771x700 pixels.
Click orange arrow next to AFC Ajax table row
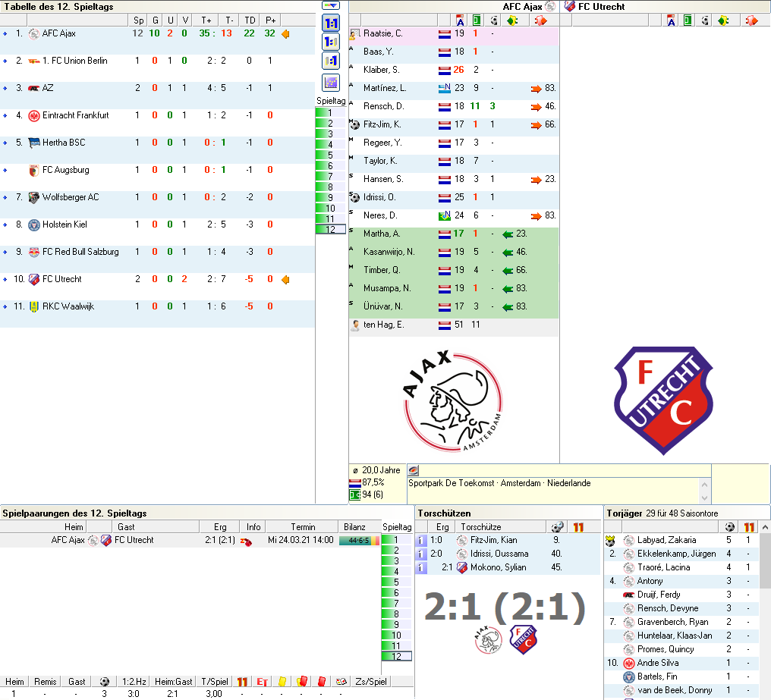(285, 34)
